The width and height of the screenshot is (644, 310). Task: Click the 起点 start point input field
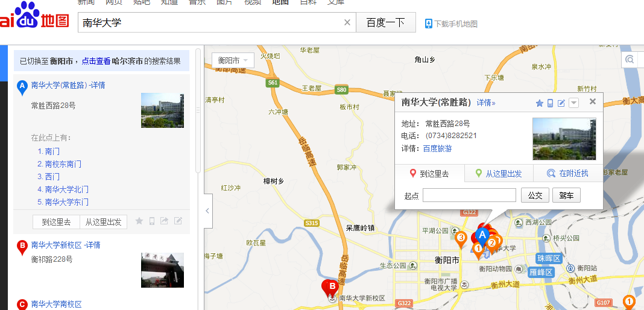470,195
